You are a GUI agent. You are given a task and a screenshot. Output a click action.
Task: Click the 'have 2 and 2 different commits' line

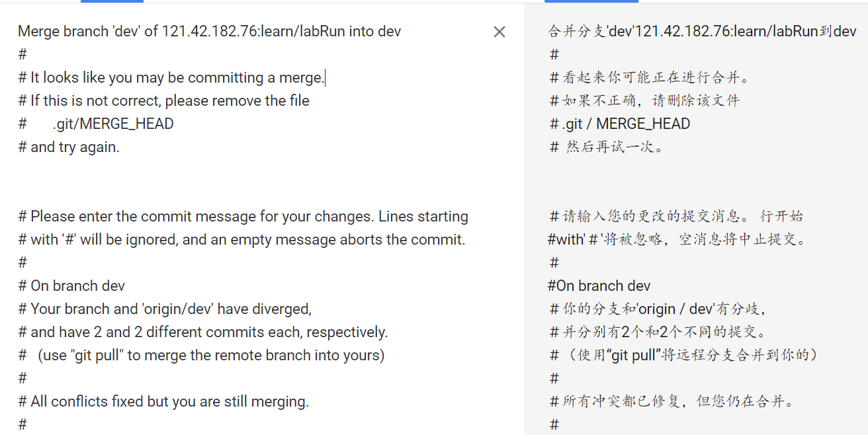click(203, 332)
